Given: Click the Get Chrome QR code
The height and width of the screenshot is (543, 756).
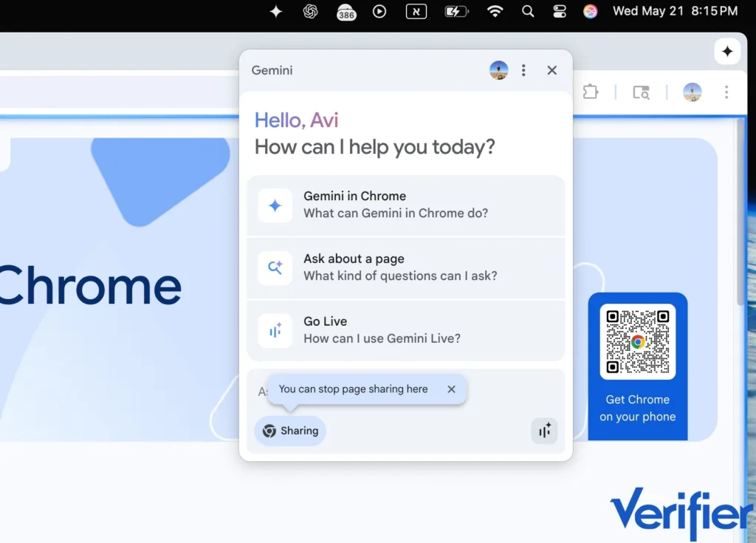Looking at the screenshot, I should click(x=637, y=341).
